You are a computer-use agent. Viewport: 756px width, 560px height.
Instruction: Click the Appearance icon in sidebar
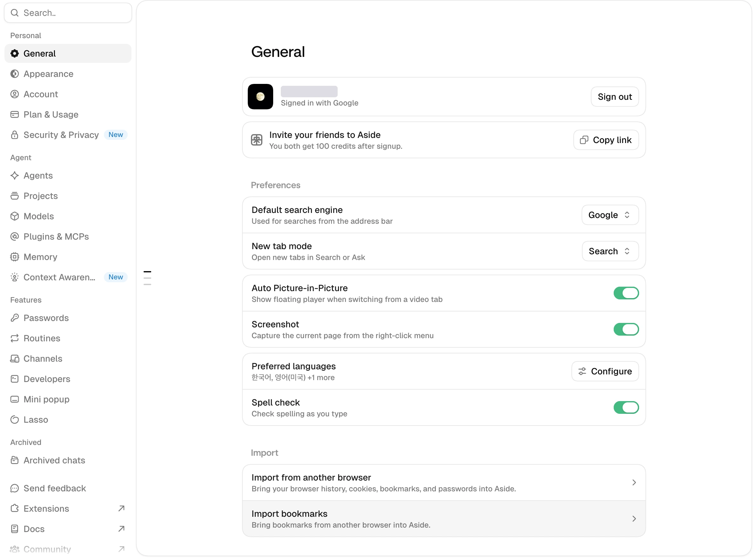[15, 74]
